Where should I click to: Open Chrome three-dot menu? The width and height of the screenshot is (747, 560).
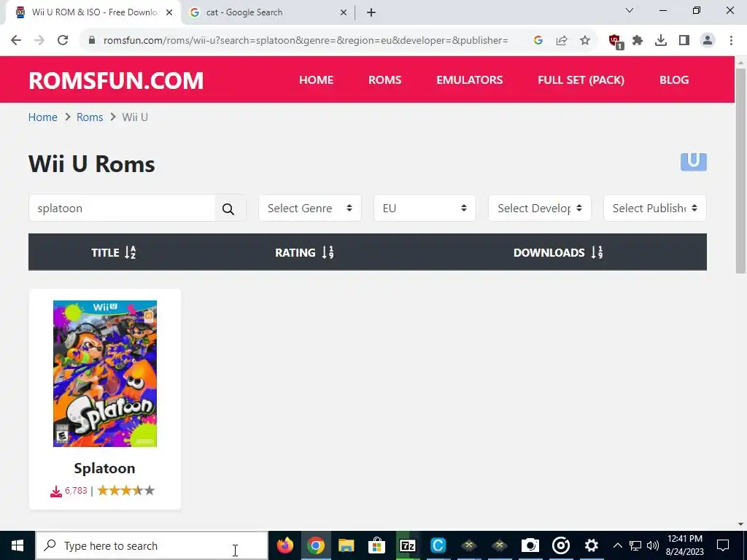pyautogui.click(x=731, y=41)
